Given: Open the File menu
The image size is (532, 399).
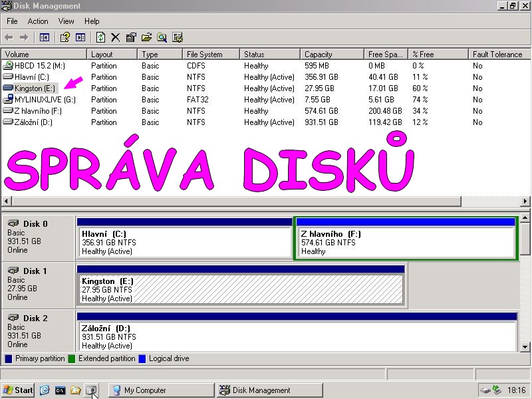Looking at the screenshot, I should (x=12, y=21).
